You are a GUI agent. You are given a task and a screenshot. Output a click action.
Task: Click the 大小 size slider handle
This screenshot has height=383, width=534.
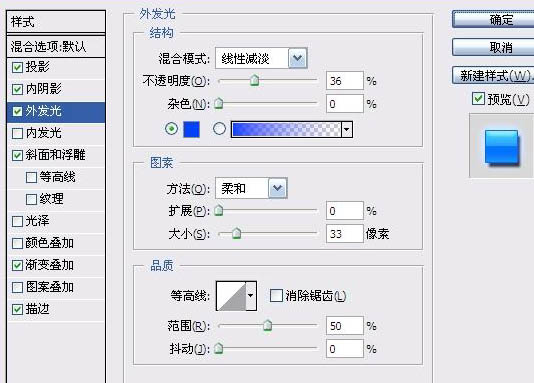(236, 233)
